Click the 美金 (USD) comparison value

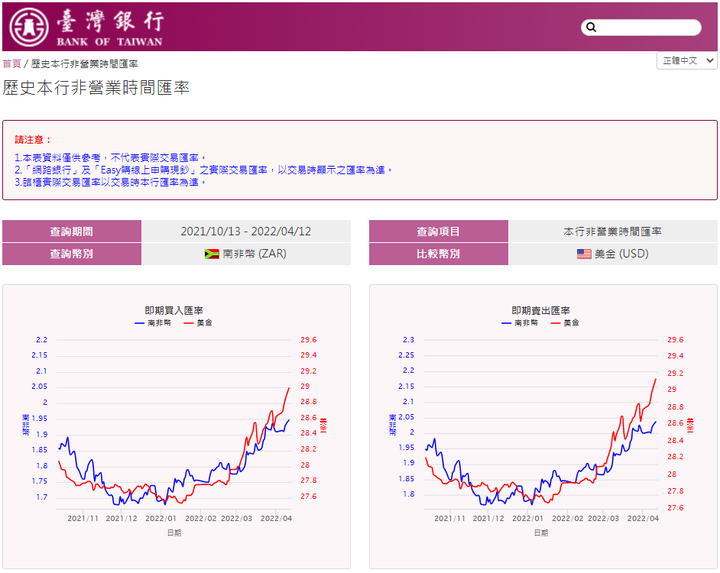click(621, 254)
